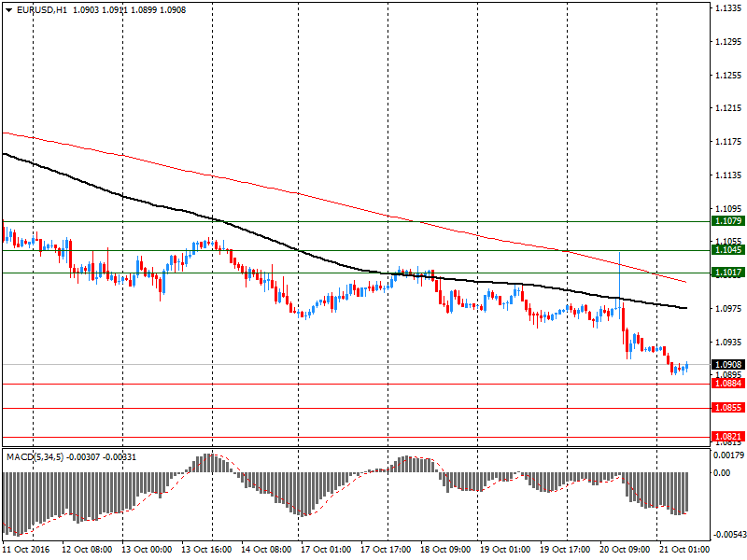Select the MACD(5,34,5) indicator label
The height and width of the screenshot is (560, 747).
point(35,457)
